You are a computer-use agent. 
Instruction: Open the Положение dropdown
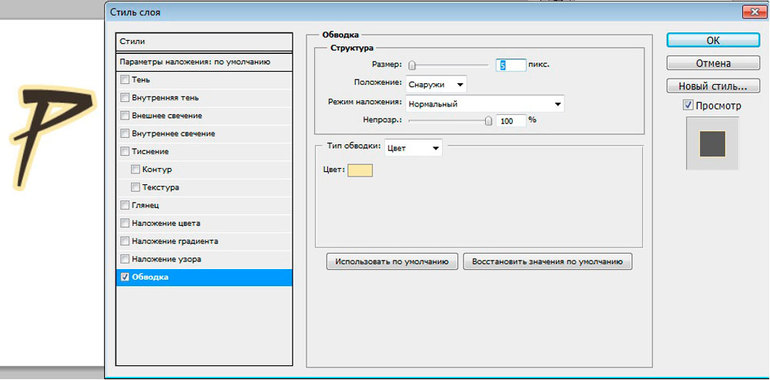[x=436, y=84]
